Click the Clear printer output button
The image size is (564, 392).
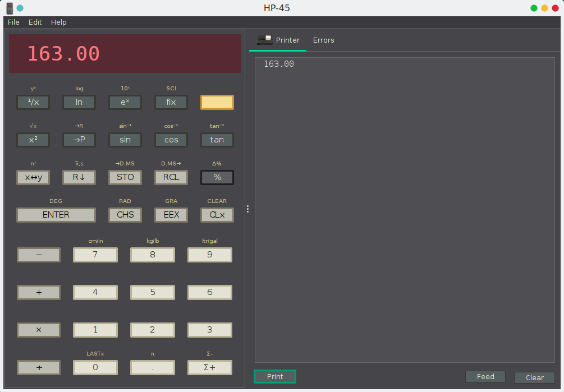coord(534,377)
